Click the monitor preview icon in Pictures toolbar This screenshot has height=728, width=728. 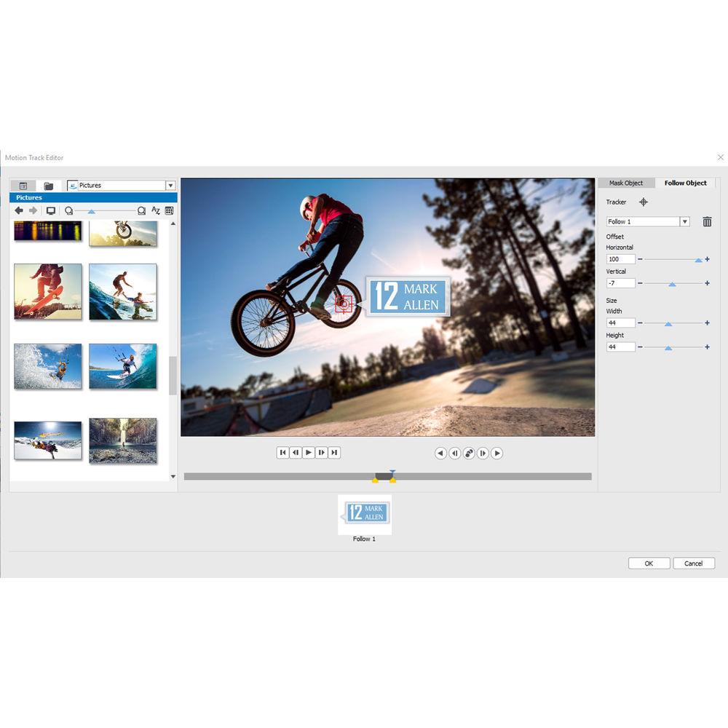(x=50, y=211)
